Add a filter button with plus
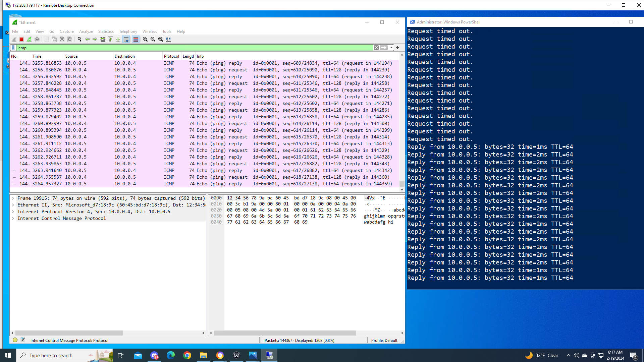Viewport: 644px width, 362px height. coord(397,48)
